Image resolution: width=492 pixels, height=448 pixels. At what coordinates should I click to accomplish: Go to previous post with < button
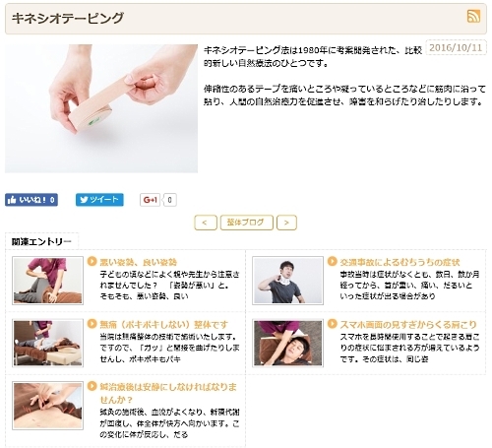pos(206,223)
